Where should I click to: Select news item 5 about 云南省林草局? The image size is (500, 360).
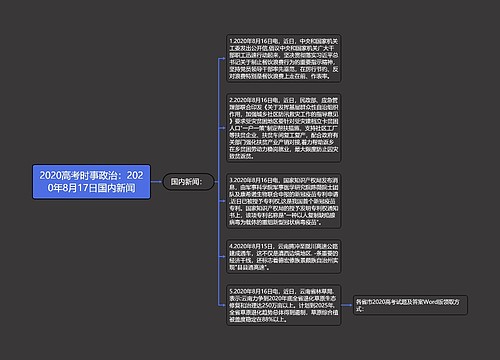pyautogui.click(x=284, y=305)
